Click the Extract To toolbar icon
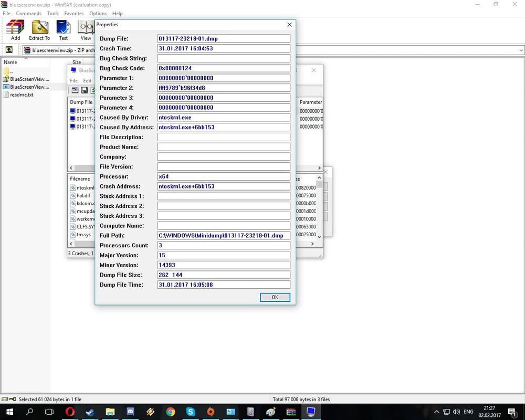Screen dimensions: 525x420 [39, 30]
